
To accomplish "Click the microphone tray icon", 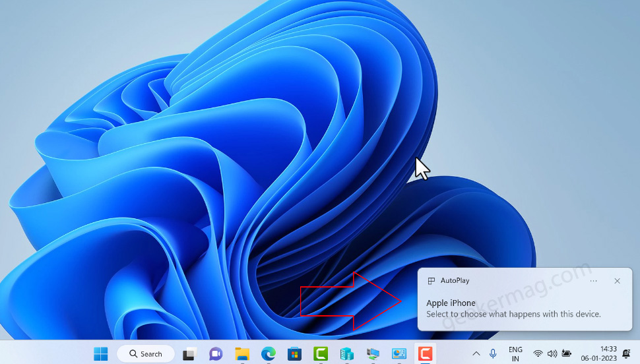I will [x=493, y=354].
